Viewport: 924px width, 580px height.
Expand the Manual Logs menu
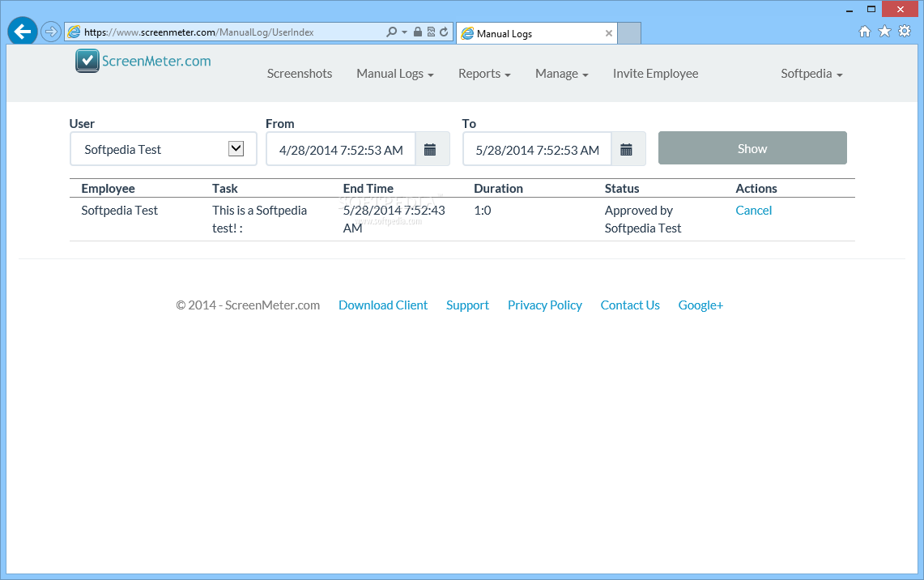[395, 74]
